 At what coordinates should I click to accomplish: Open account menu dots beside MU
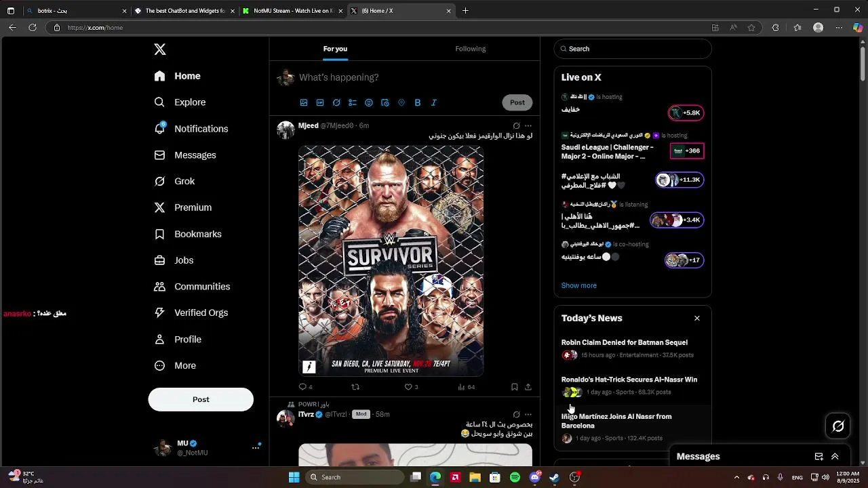[256, 447]
